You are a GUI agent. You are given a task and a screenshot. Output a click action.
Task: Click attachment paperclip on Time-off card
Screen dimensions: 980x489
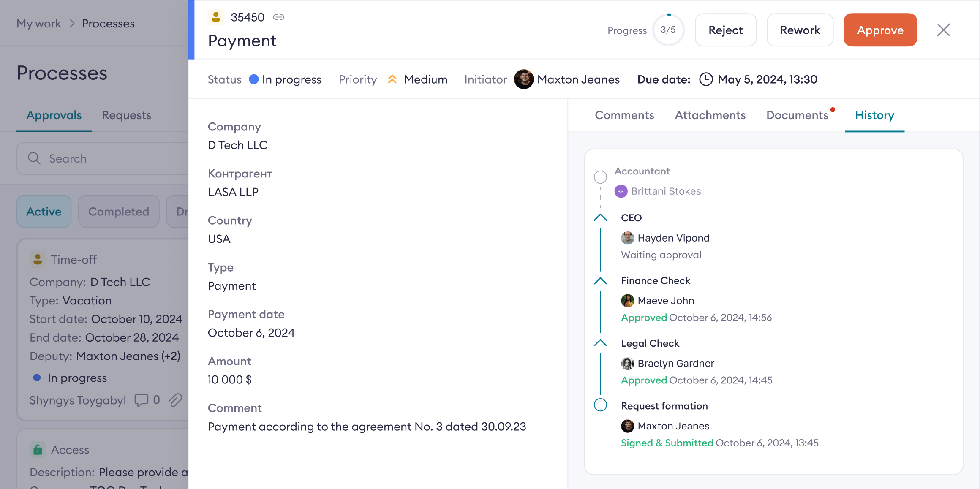(x=175, y=400)
